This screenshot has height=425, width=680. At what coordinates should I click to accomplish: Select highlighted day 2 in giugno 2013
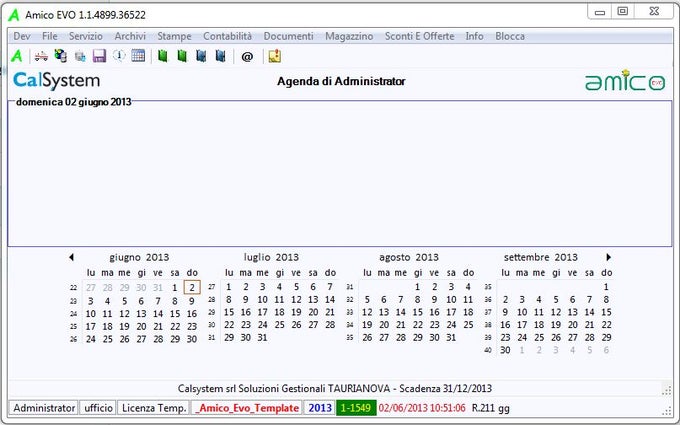coord(192,287)
